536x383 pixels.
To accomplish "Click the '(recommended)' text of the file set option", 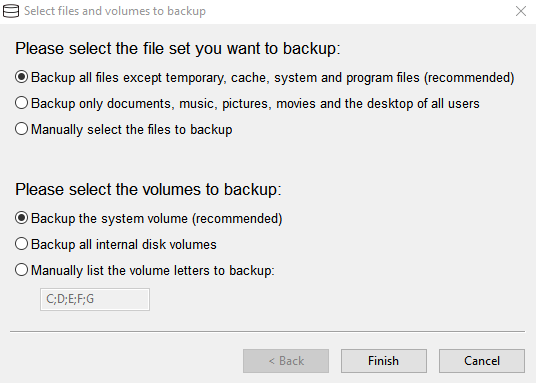I will [x=469, y=78].
